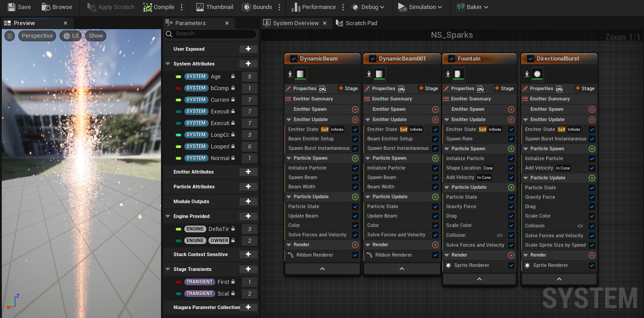Disable the DynamicBeam emitter checkbox
This screenshot has width=644, height=318.
pos(294,59)
